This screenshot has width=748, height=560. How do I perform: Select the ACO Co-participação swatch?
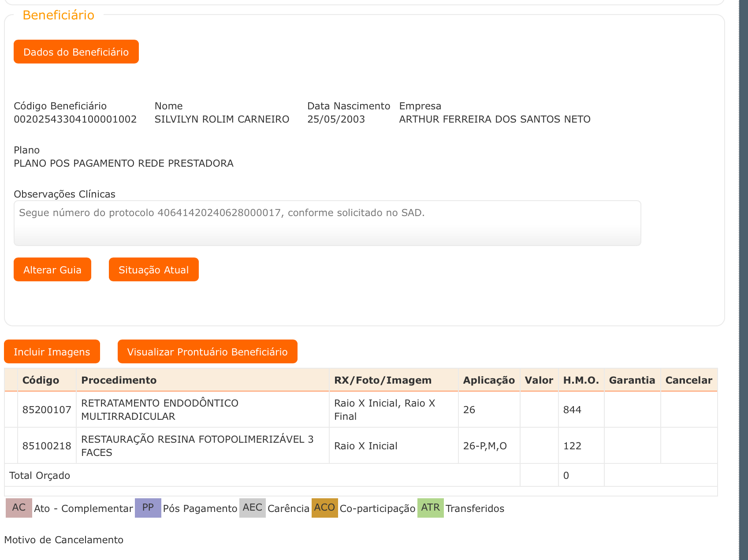(x=324, y=508)
